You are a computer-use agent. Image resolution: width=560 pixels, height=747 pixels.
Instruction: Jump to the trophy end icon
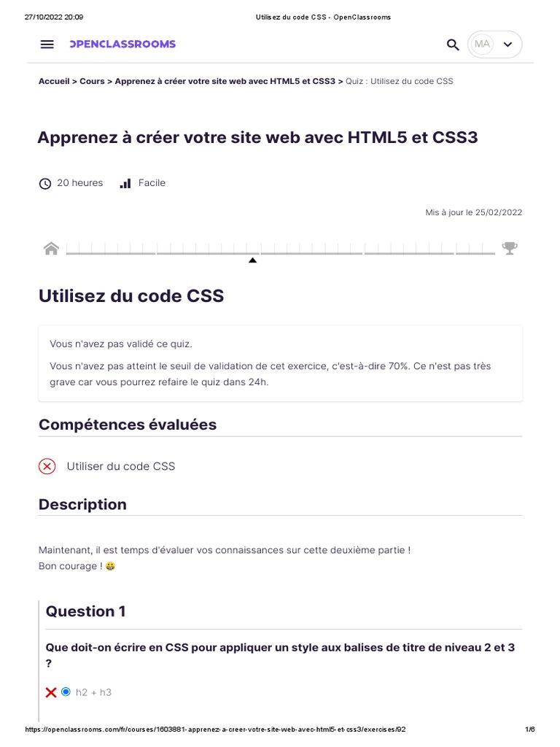point(510,248)
